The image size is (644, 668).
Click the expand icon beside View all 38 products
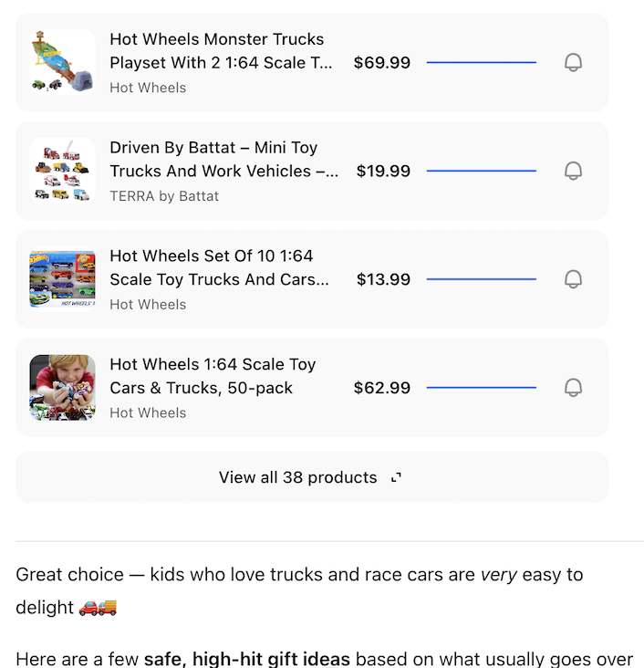(396, 477)
